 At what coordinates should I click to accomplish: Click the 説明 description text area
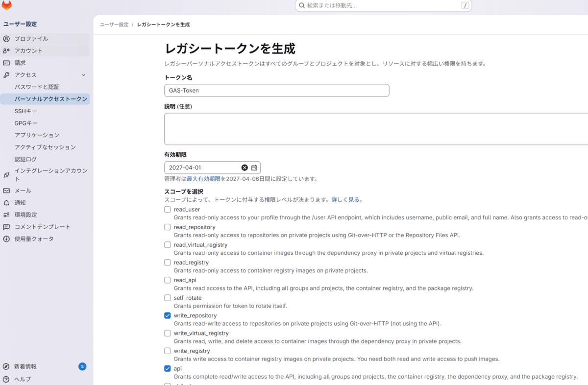(x=376, y=129)
